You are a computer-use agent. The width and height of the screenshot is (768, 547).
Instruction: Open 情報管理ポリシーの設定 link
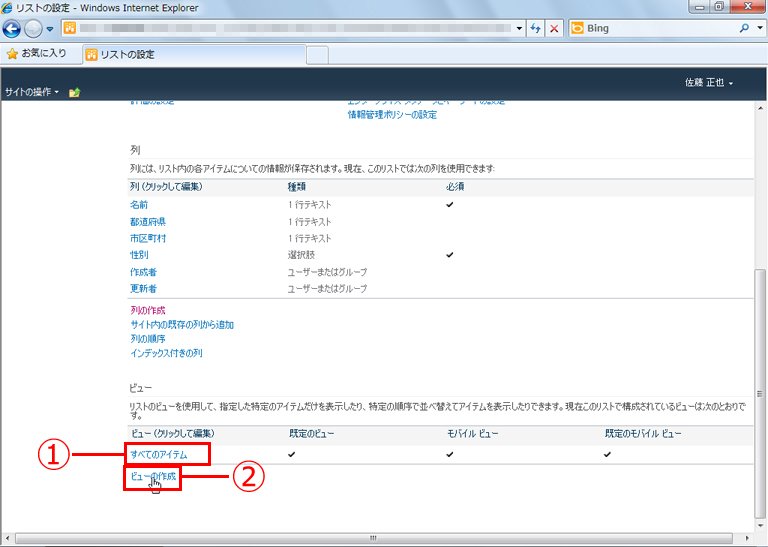point(392,115)
